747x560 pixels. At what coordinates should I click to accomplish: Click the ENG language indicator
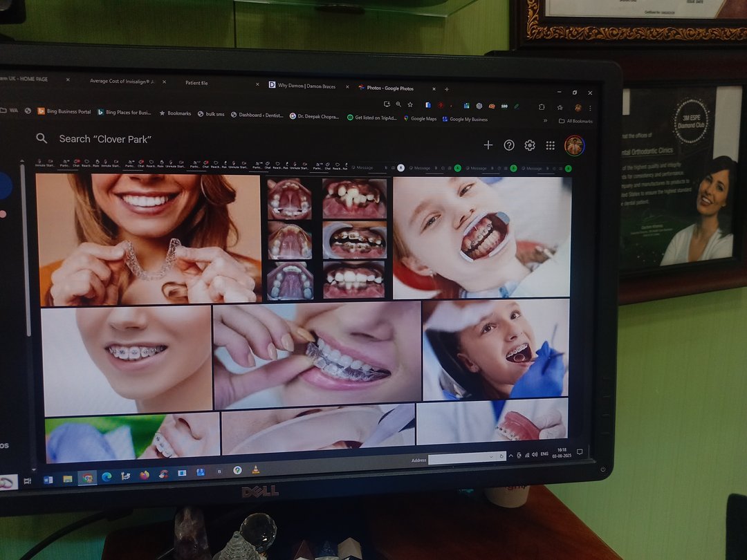point(544,454)
